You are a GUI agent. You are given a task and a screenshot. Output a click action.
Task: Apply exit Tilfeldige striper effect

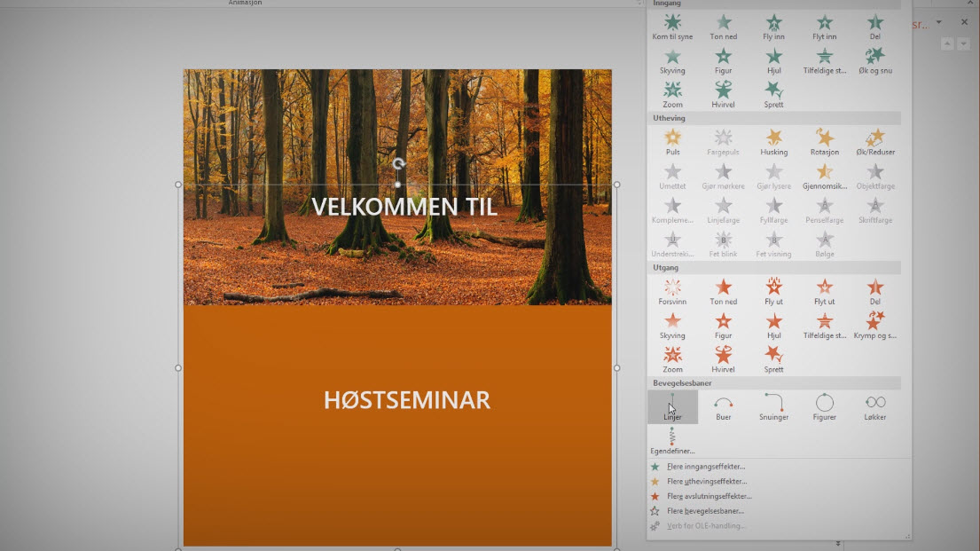click(x=825, y=326)
